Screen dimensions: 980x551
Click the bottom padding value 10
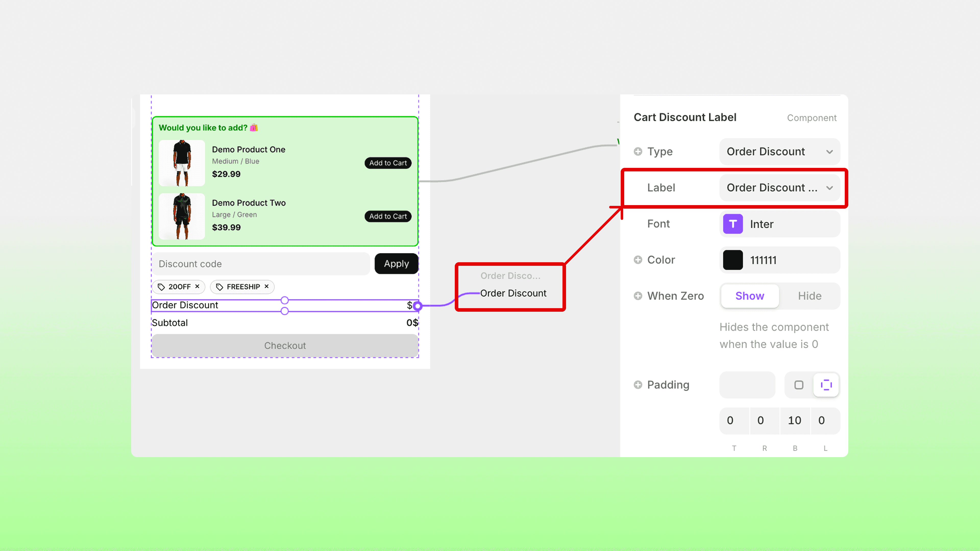point(794,421)
